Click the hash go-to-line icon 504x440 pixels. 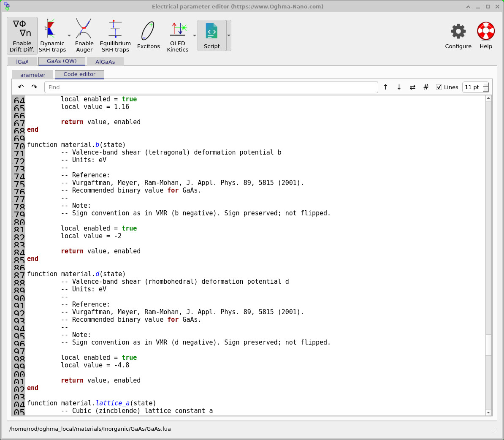426,87
